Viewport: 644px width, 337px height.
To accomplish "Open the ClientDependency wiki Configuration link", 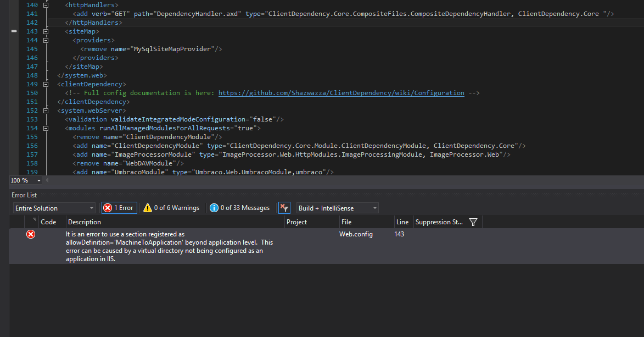I will [341, 93].
